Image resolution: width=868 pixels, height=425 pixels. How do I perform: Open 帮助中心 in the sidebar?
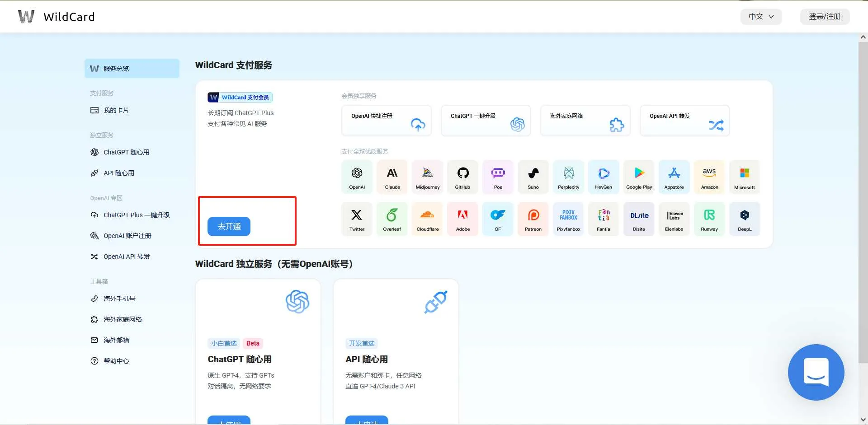tap(132, 361)
